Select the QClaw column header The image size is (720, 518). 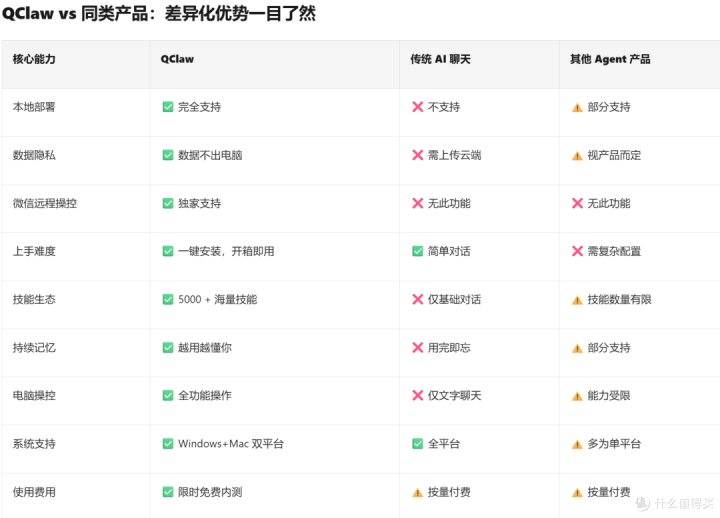(x=177, y=59)
